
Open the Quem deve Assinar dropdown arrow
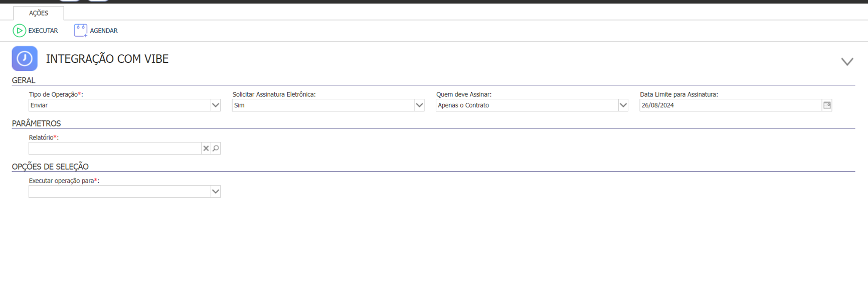pos(623,105)
